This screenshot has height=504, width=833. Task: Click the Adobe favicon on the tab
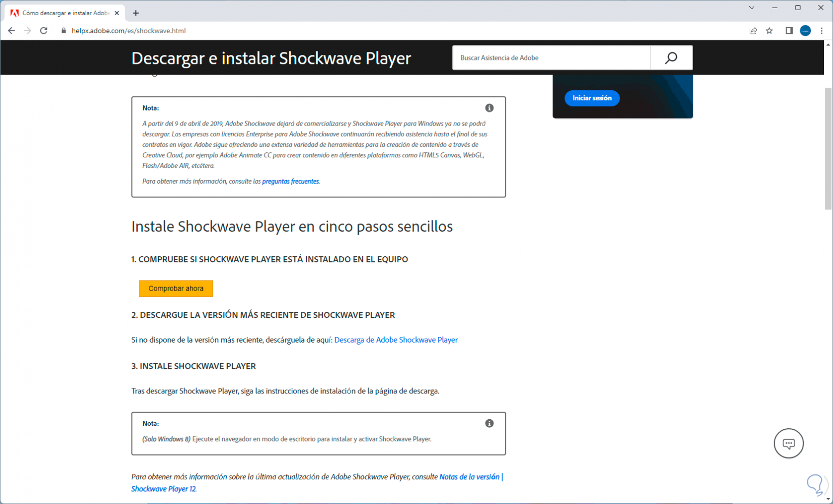pos(14,13)
